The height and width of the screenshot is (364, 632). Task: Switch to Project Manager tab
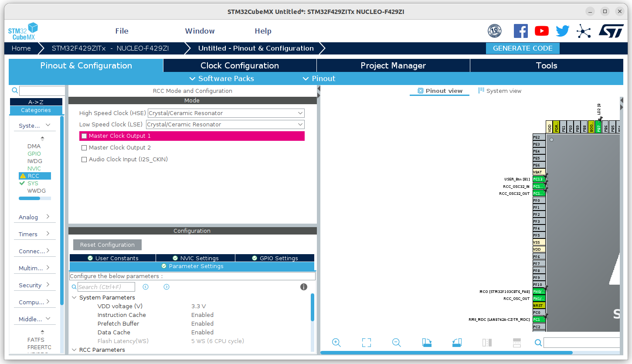393,65
